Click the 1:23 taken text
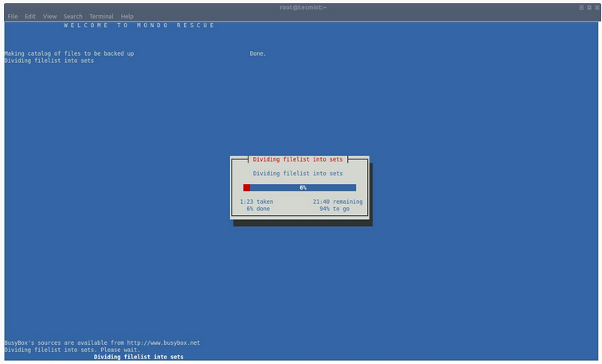602x364 pixels. click(256, 202)
